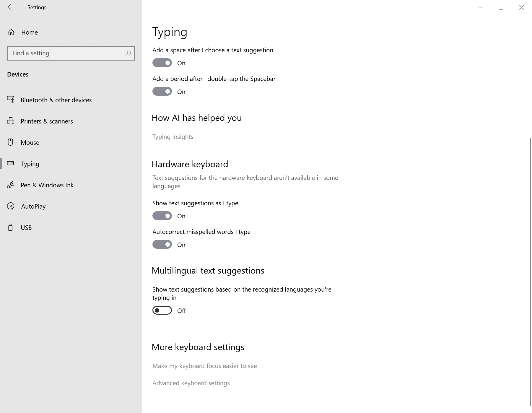
Task: Open Mouse settings
Action: (x=30, y=142)
